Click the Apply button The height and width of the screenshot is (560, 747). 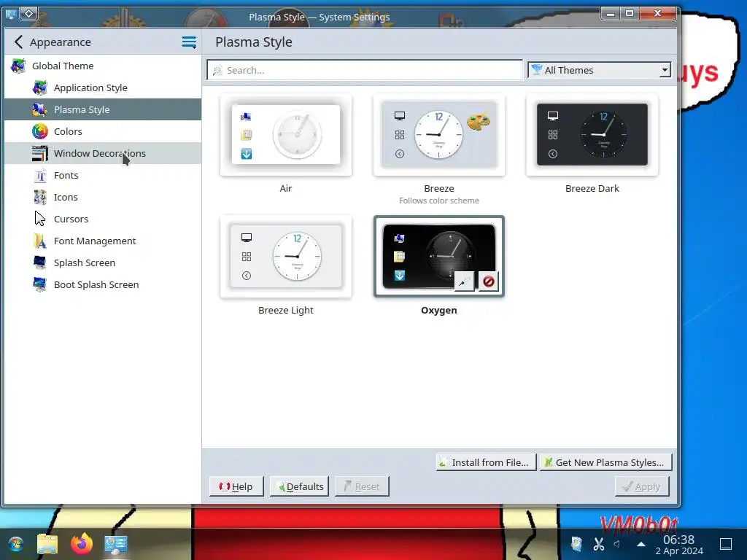point(642,486)
